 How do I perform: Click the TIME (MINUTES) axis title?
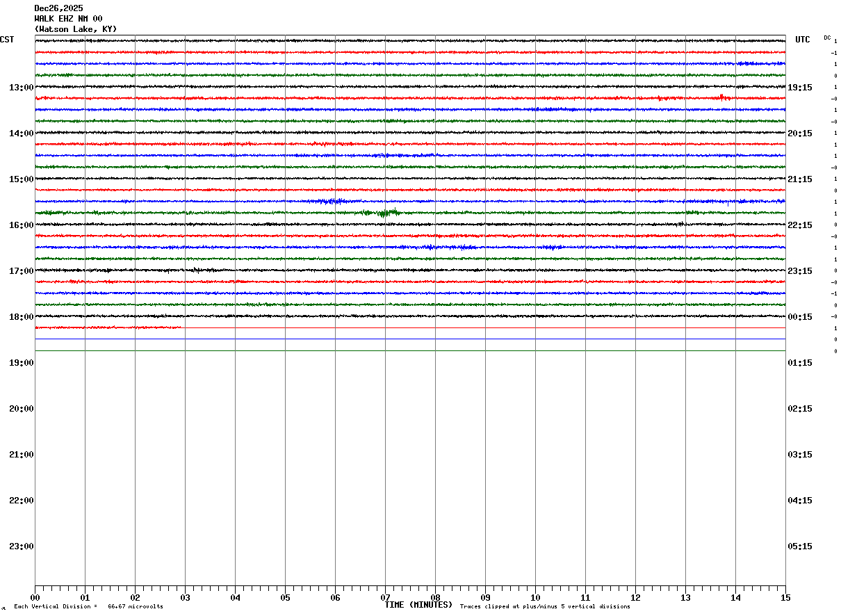[418, 605]
